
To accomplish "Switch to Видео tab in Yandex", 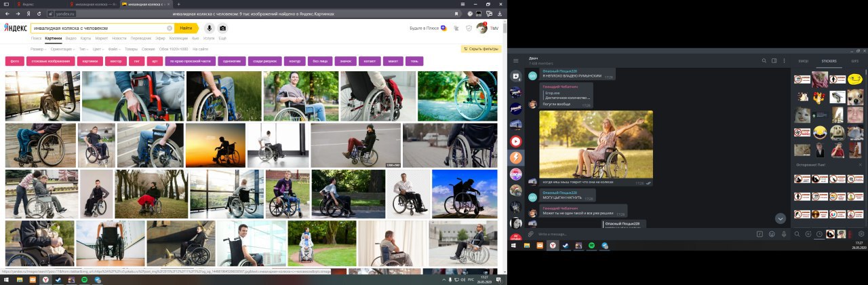I will (x=71, y=38).
